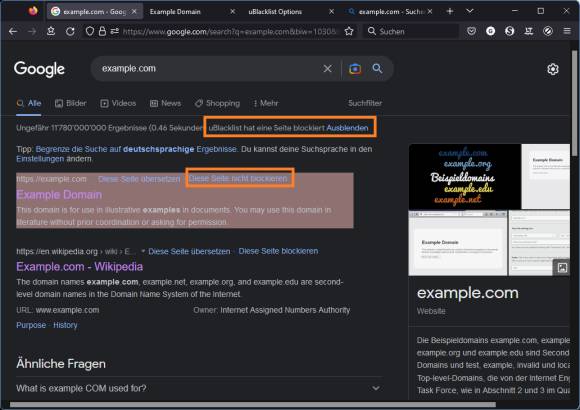Select the Alle search tab
The height and width of the screenshot is (410, 580).
click(29, 103)
